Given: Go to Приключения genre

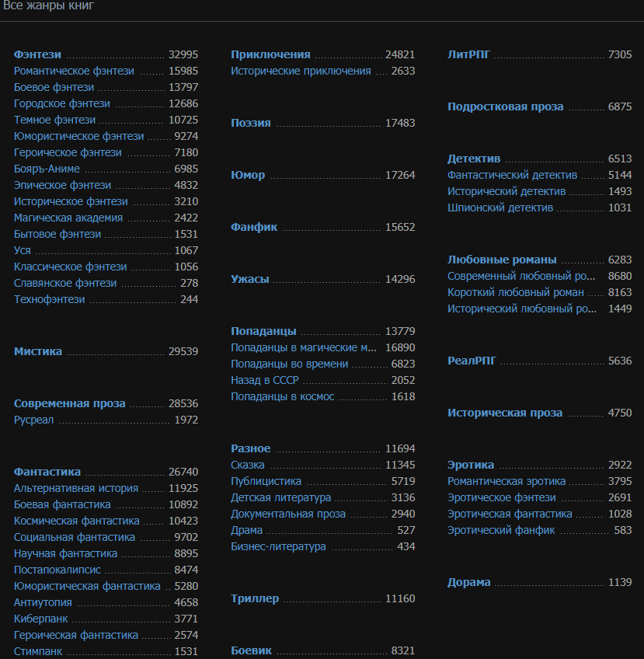Looking at the screenshot, I should pyautogui.click(x=270, y=54).
